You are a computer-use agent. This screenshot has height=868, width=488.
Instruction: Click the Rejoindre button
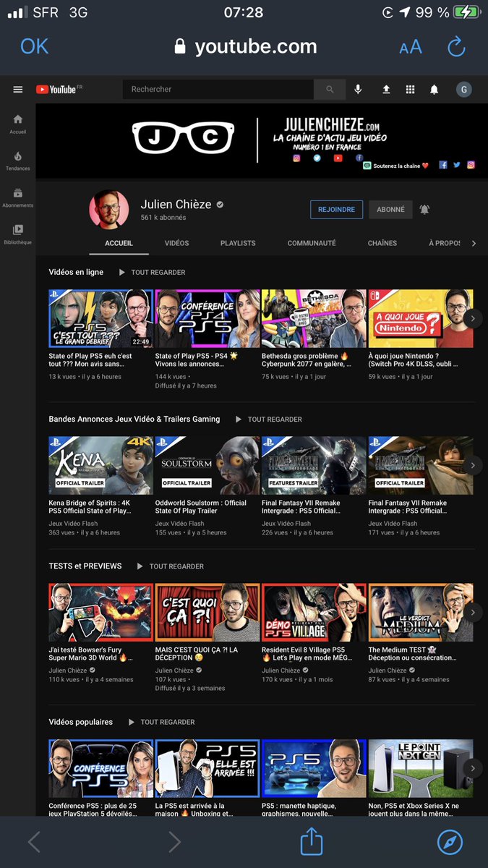point(337,210)
